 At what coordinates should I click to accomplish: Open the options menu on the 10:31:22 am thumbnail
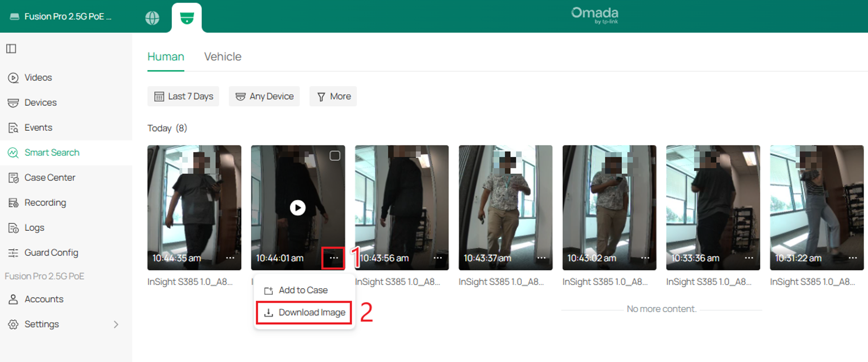point(853,258)
